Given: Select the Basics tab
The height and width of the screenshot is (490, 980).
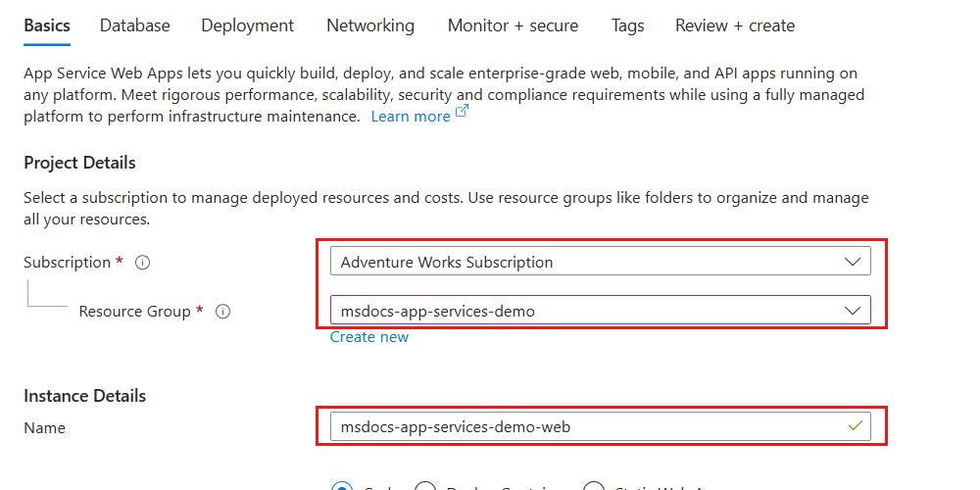Looking at the screenshot, I should point(47,25).
